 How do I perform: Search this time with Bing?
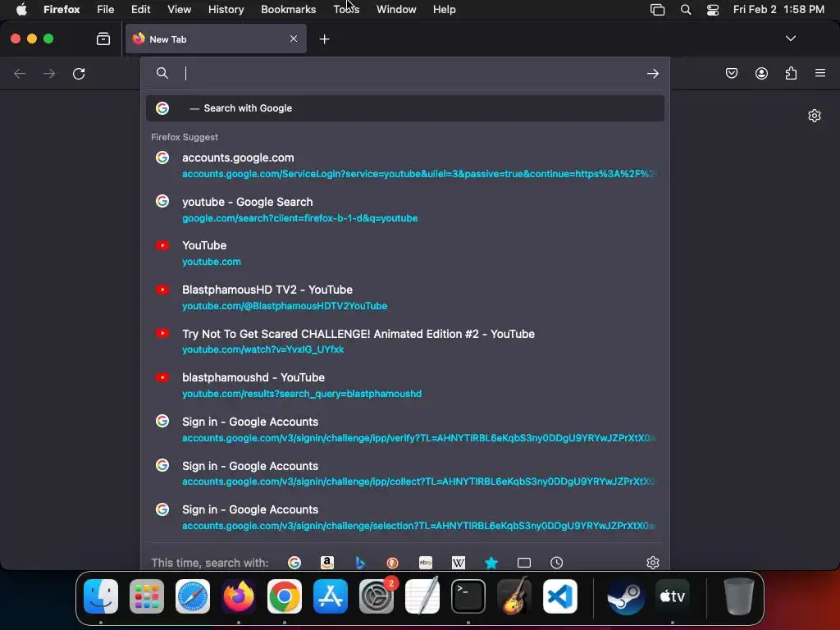coord(360,563)
